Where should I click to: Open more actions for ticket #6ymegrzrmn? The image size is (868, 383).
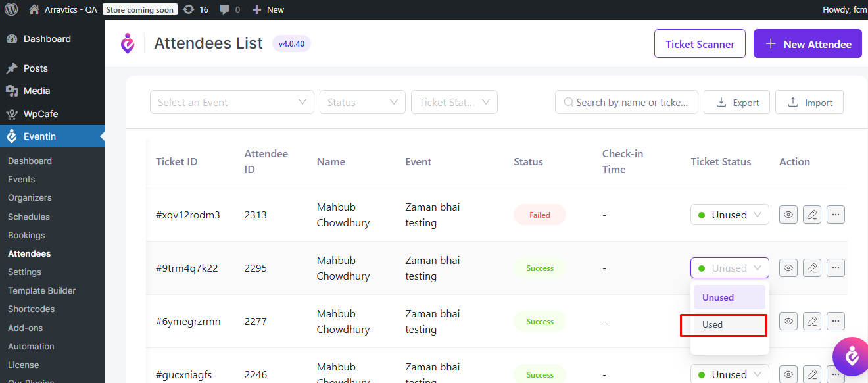click(836, 321)
